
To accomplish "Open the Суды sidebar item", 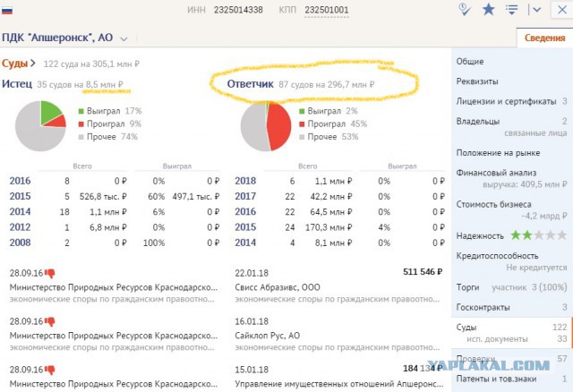I will click(x=466, y=328).
